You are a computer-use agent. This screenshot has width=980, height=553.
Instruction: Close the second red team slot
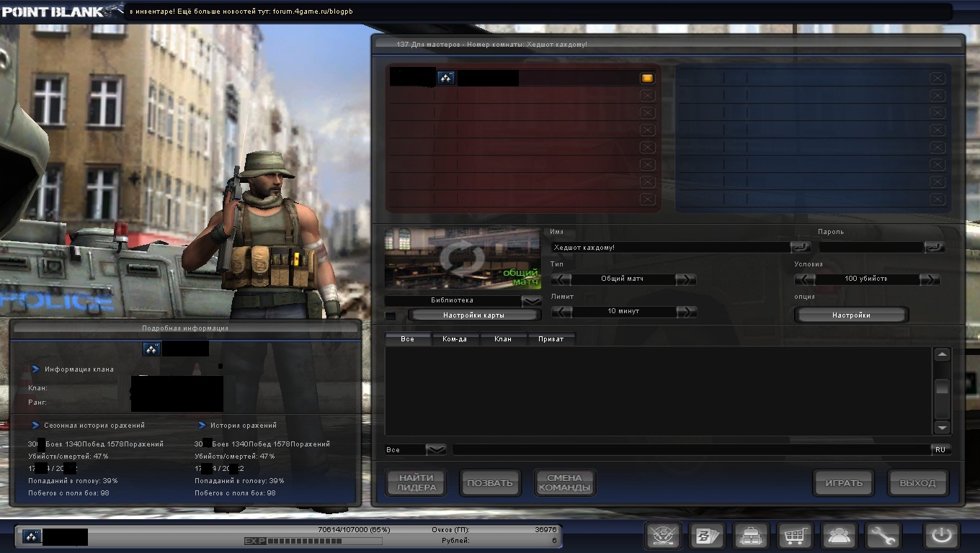click(646, 95)
